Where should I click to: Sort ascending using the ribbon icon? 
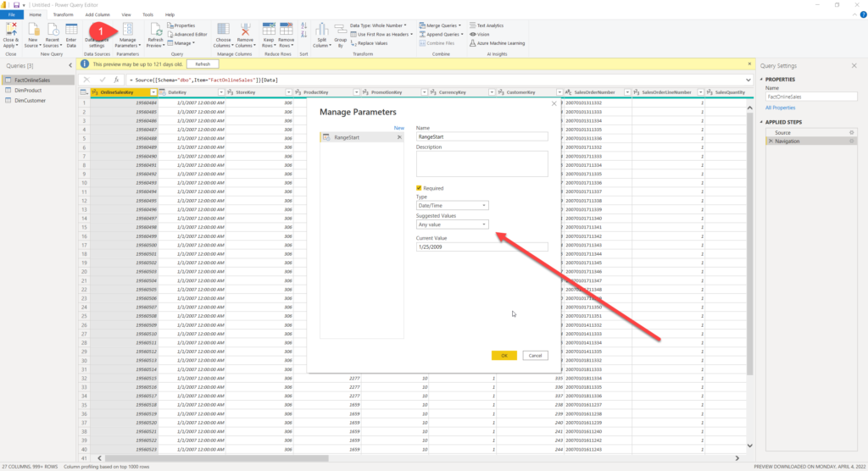click(304, 25)
